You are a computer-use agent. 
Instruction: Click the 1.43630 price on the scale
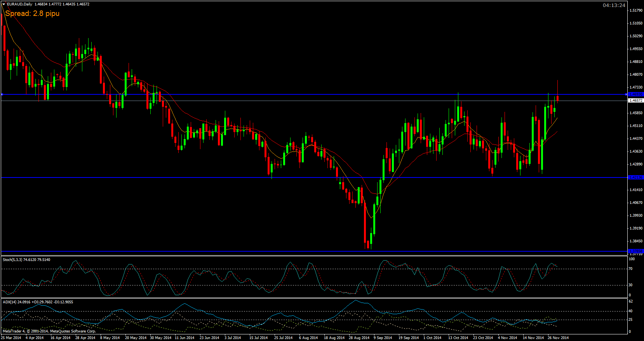636,151
